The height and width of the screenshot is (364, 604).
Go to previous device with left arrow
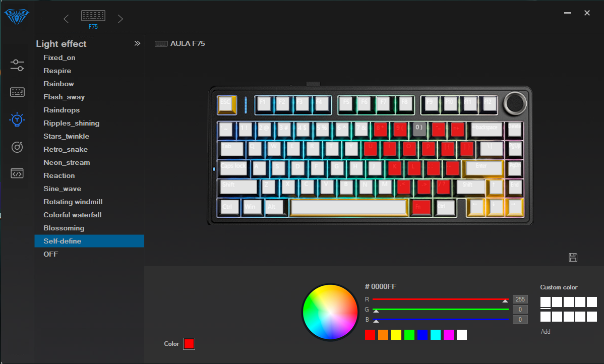66,19
